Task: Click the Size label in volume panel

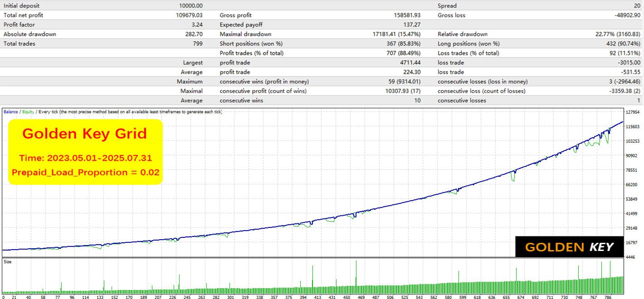Action: click(x=7, y=261)
